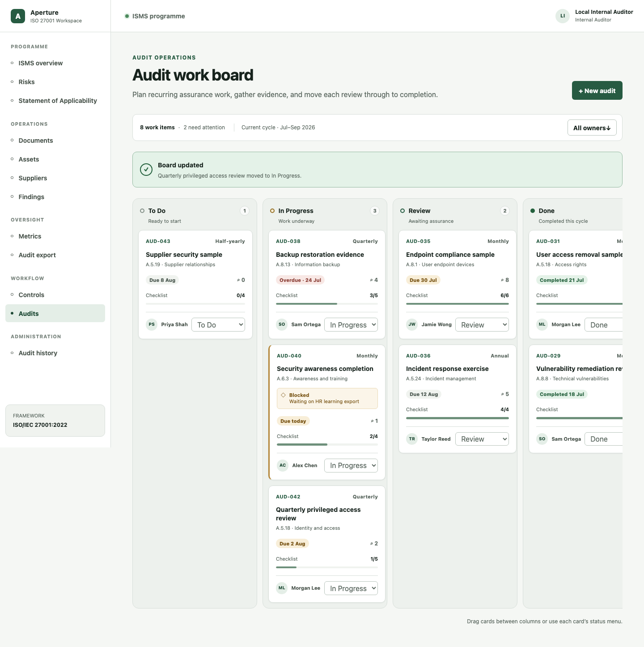Screen dimensions: 644x647
Task: Click the Due 30 Jul badge
Action: pos(423,280)
